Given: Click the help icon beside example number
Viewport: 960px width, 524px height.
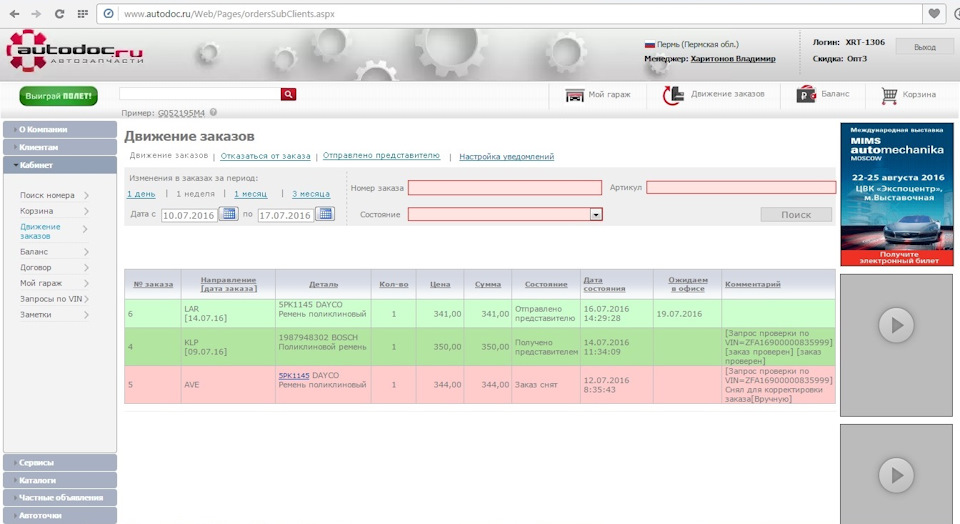Looking at the screenshot, I should pos(214,112).
